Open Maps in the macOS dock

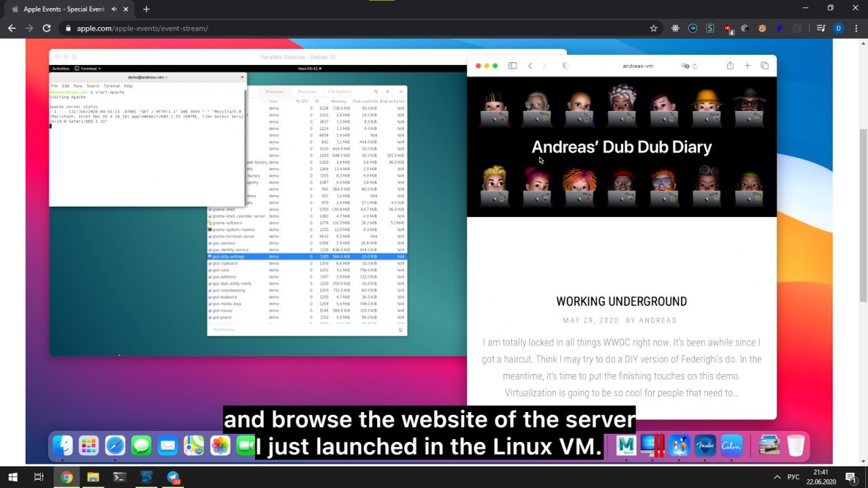point(194,445)
